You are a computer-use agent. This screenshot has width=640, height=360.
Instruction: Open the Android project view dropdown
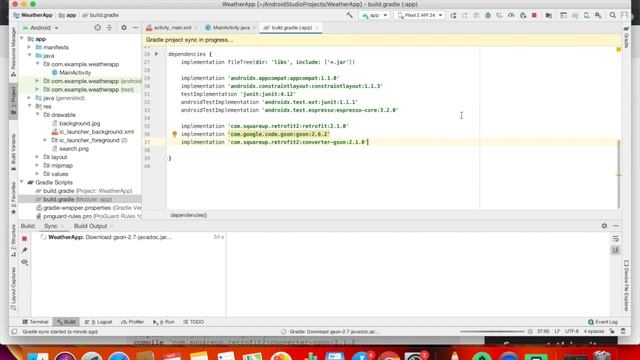[40, 28]
